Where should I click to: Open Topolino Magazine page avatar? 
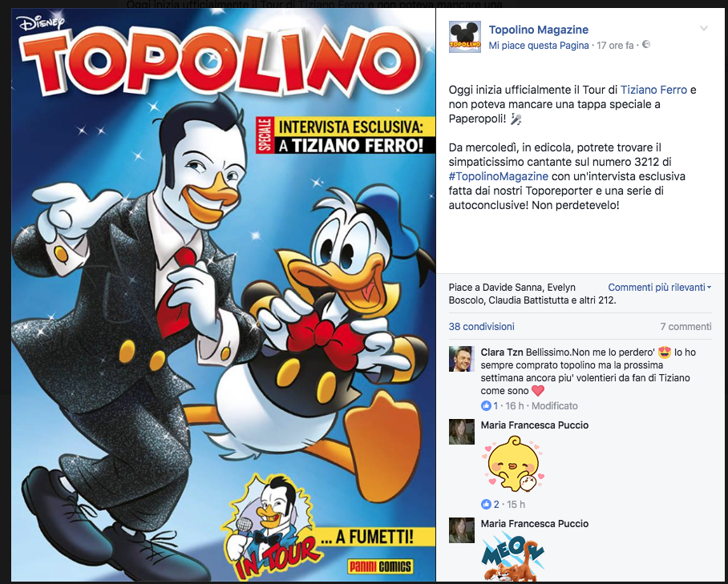pos(465,37)
